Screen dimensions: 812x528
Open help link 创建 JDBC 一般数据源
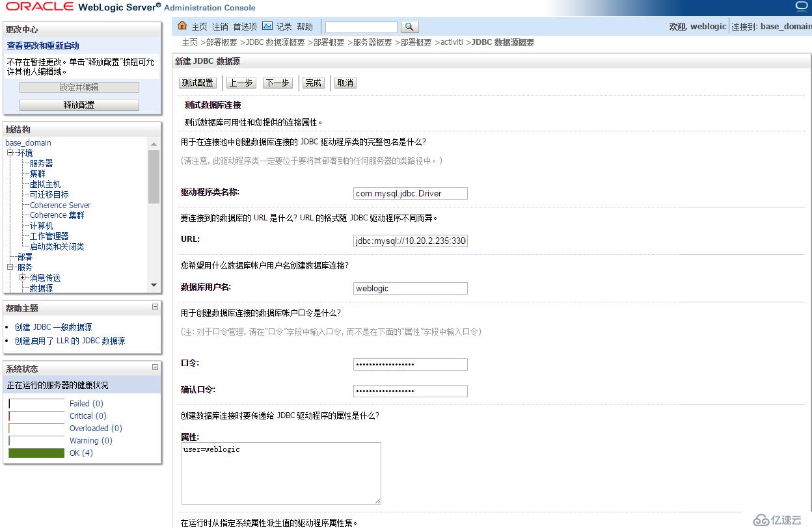coord(53,327)
